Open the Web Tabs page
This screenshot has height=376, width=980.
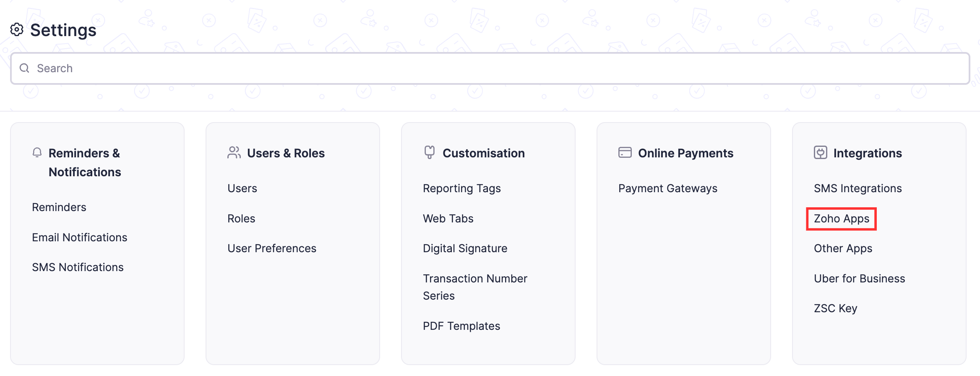click(448, 218)
